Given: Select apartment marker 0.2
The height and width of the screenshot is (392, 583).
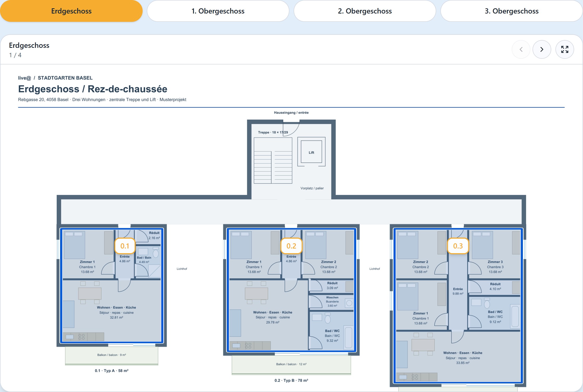Looking at the screenshot, I should point(291,246).
